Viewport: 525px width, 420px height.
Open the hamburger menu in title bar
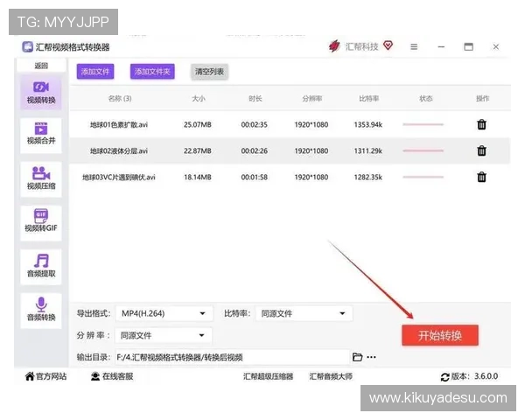click(x=414, y=47)
